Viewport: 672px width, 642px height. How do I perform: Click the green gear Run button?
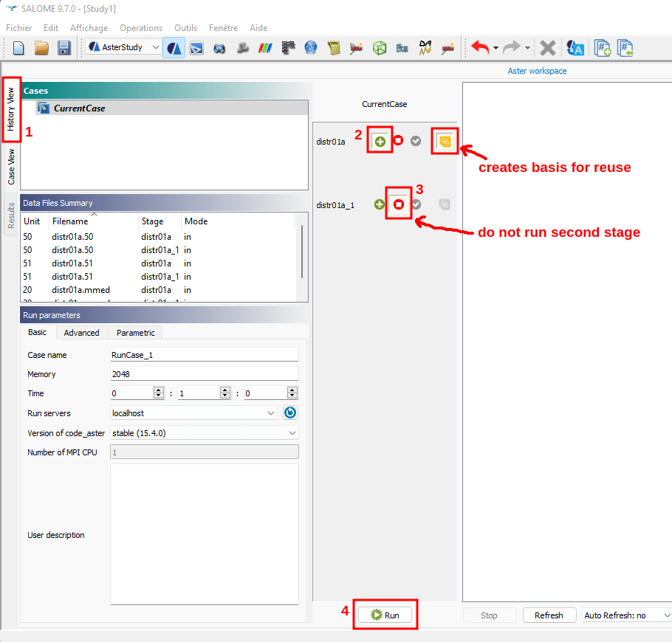coord(385,615)
